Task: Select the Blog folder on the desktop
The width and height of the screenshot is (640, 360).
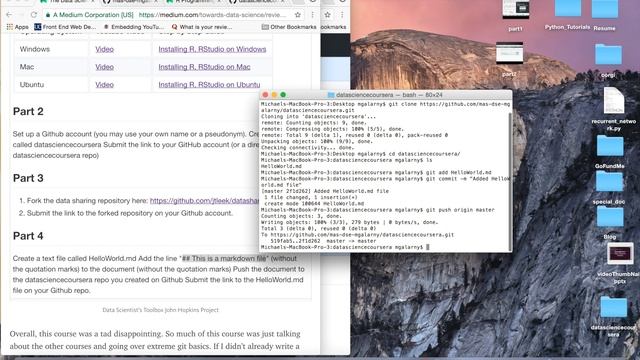Action: click(610, 222)
